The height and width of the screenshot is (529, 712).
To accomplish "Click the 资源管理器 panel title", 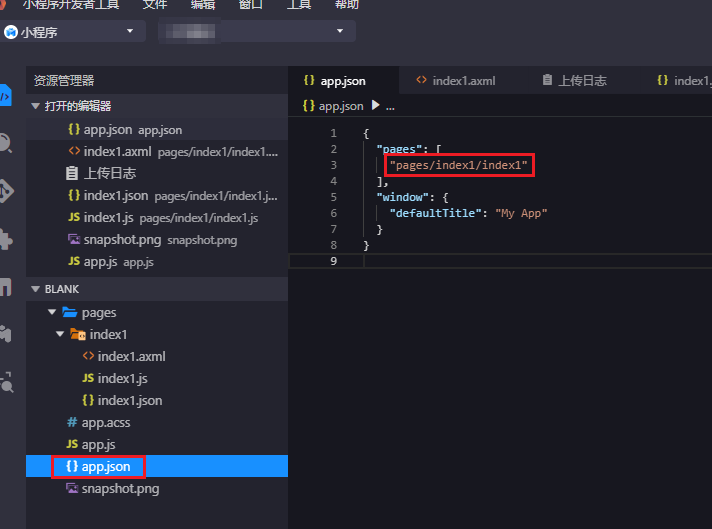I will [x=64, y=81].
